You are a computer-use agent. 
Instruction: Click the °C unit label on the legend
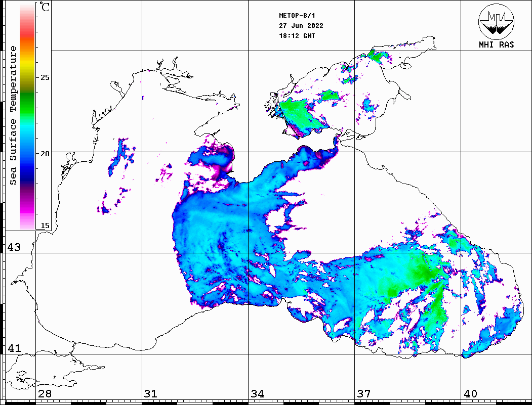[44, 7]
